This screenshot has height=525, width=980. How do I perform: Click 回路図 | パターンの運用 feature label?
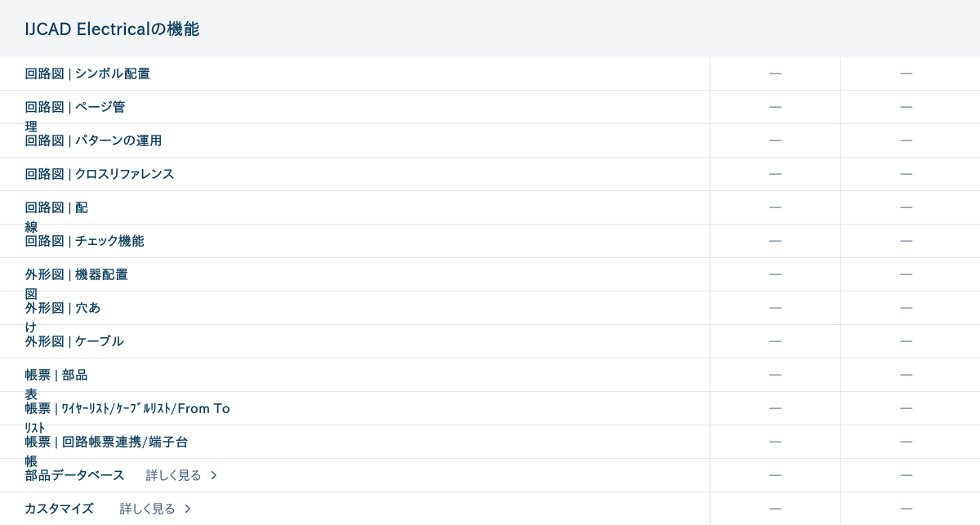tap(93, 140)
